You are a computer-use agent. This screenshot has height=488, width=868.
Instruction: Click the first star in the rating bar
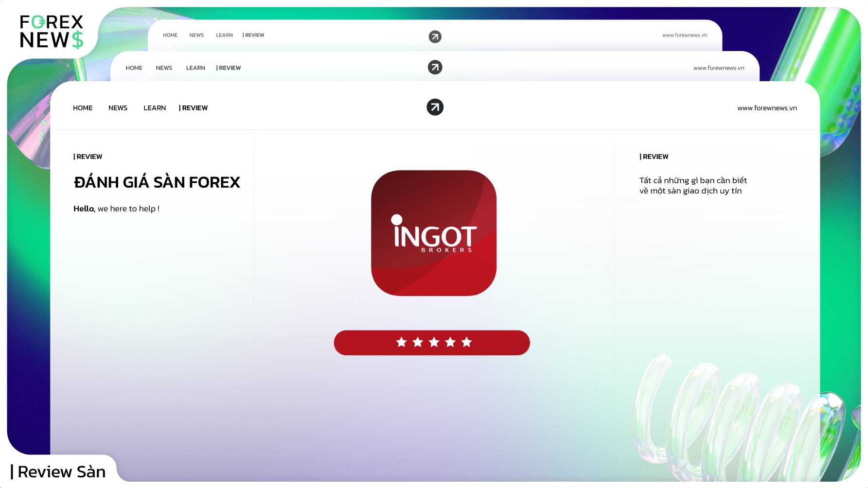(x=401, y=342)
